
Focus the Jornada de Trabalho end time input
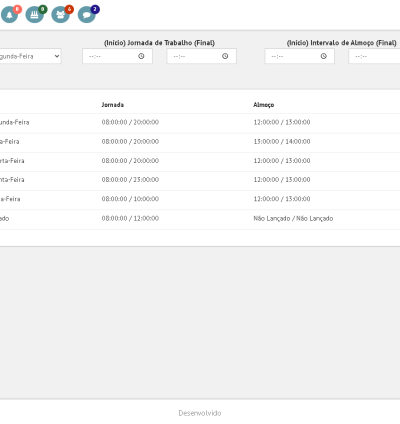click(202, 56)
